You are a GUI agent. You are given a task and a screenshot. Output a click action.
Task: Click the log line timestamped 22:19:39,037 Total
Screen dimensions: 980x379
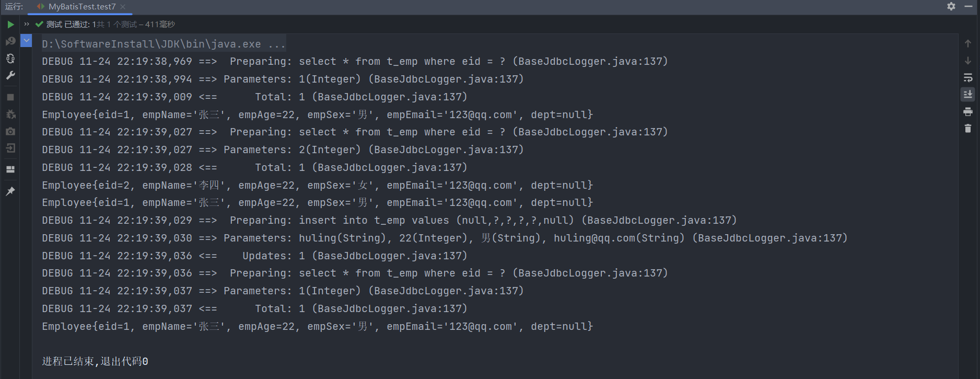point(255,309)
